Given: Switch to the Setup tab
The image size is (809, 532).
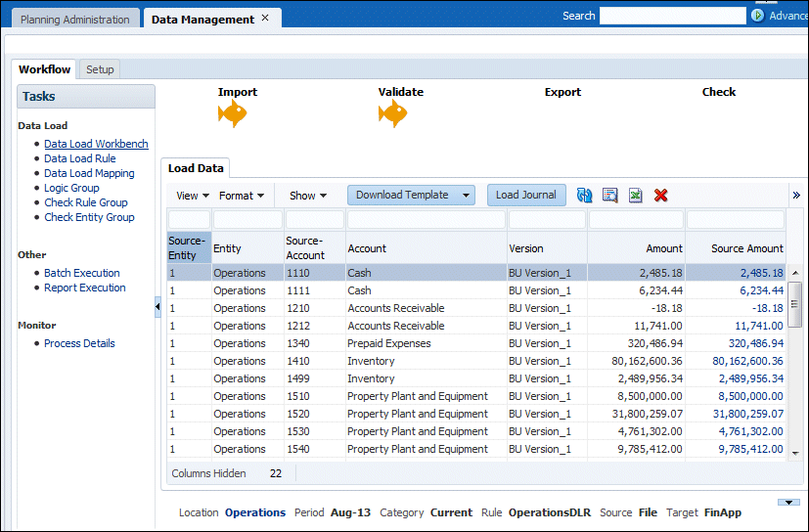Looking at the screenshot, I should [100, 69].
